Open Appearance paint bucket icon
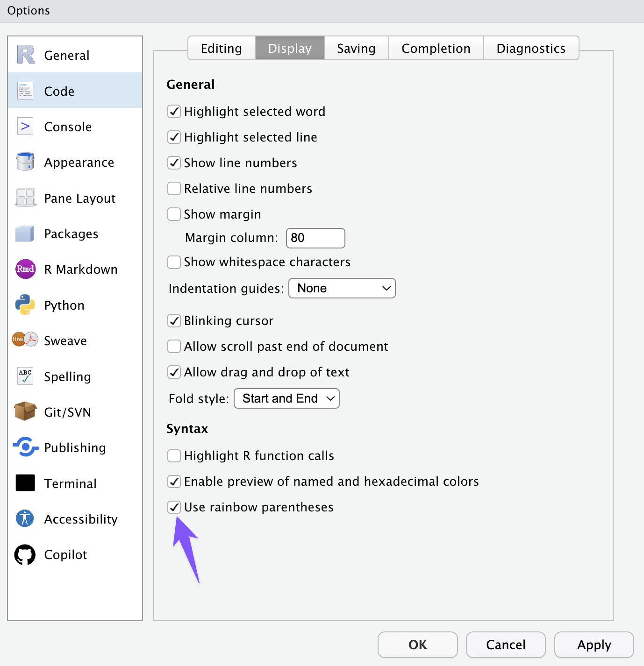The image size is (644, 666). pos(25,162)
